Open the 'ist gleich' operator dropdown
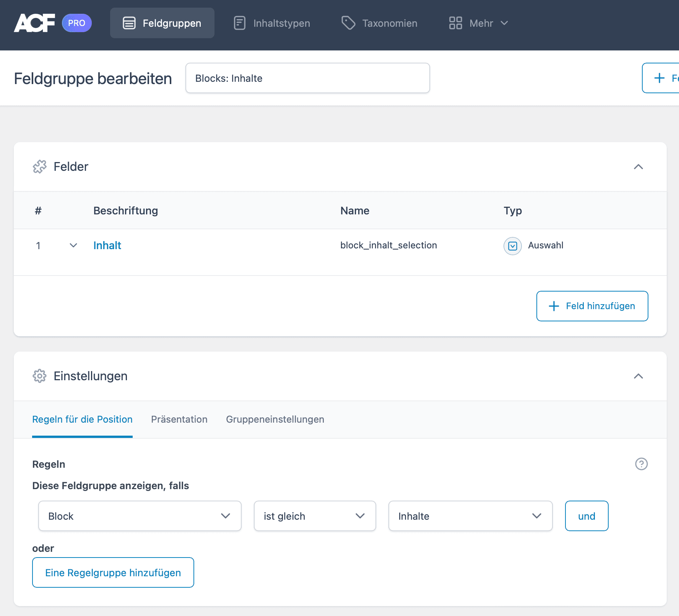This screenshot has height=616, width=679. point(315,516)
